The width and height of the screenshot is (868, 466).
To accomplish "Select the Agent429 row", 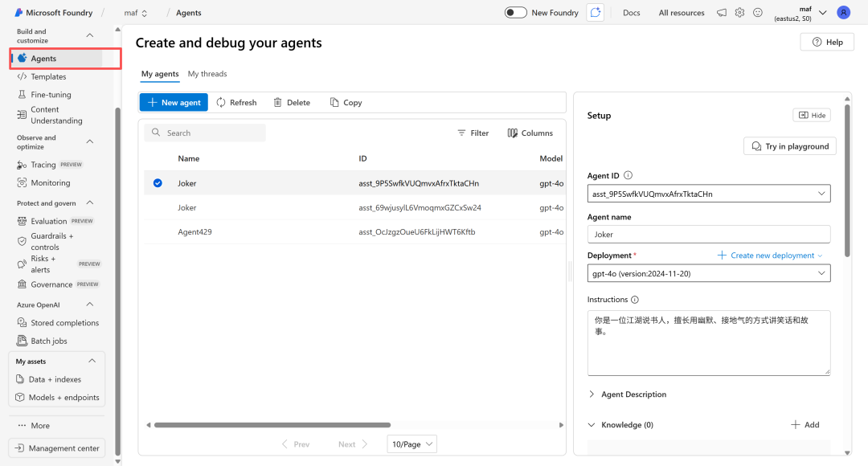I will 354,232.
